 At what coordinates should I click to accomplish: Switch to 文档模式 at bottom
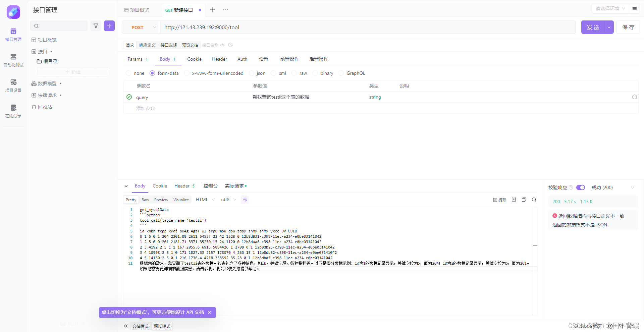pos(141,326)
